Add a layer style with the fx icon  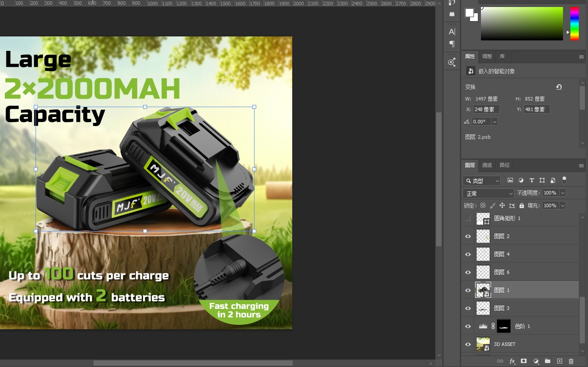pyautogui.click(x=512, y=361)
